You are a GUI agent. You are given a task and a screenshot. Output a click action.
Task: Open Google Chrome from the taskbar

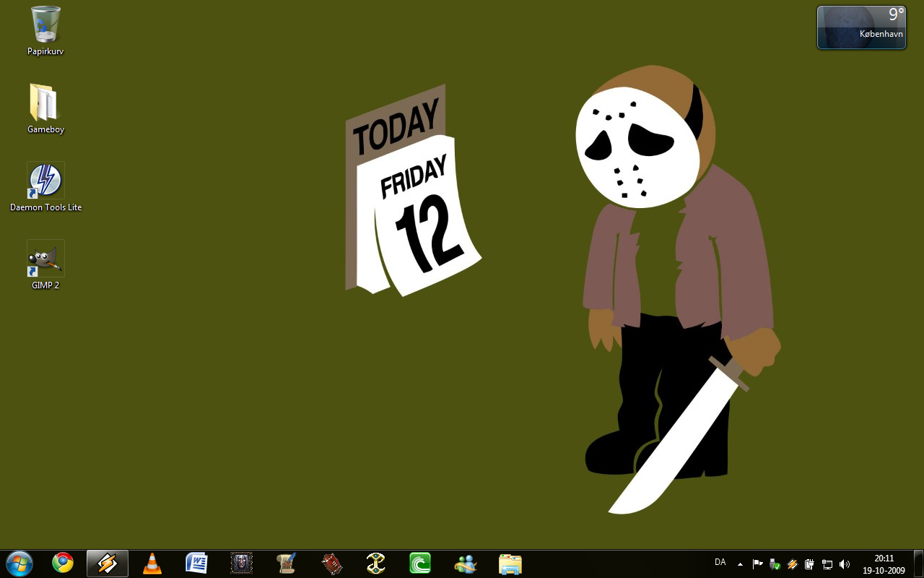63,563
